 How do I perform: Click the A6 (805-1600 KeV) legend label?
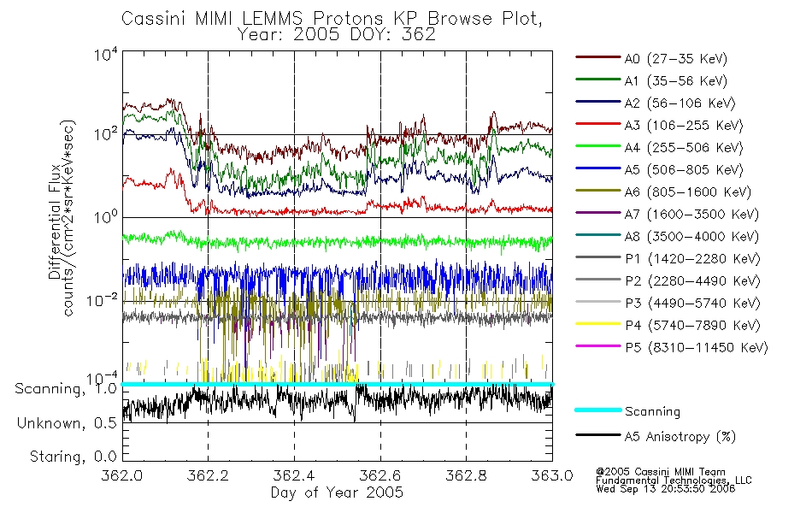pos(688,192)
